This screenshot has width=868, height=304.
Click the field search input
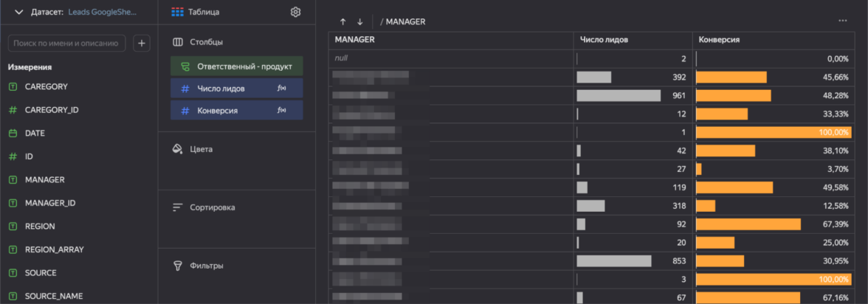click(x=66, y=44)
